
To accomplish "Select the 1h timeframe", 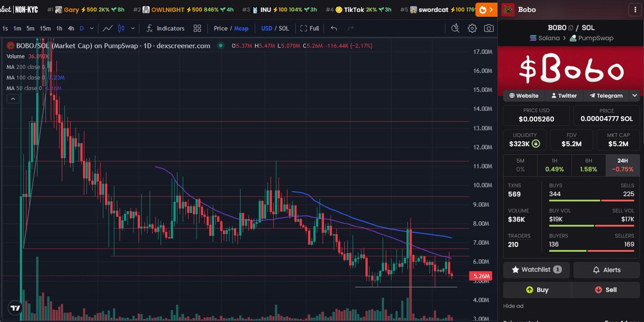I will click(59, 28).
